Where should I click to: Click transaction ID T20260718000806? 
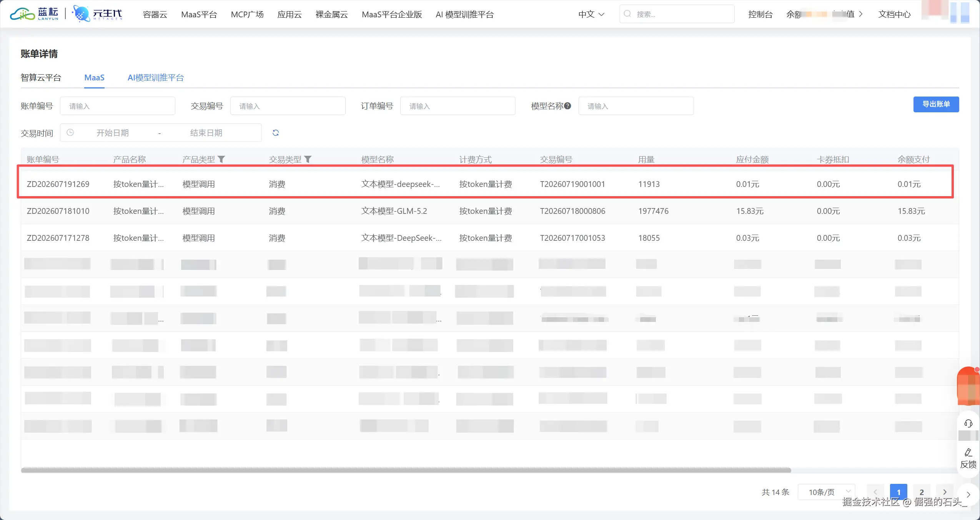pyautogui.click(x=572, y=211)
